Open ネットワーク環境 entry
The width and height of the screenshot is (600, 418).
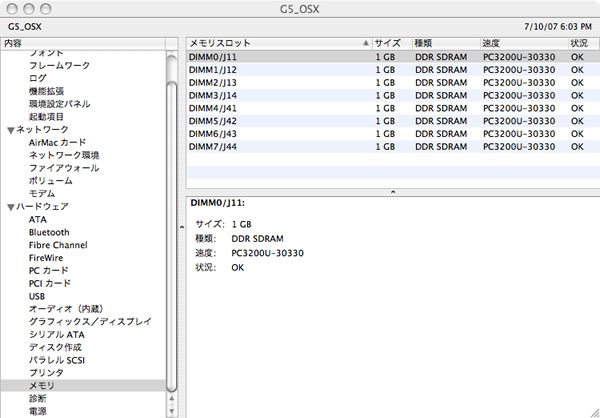click(x=64, y=155)
